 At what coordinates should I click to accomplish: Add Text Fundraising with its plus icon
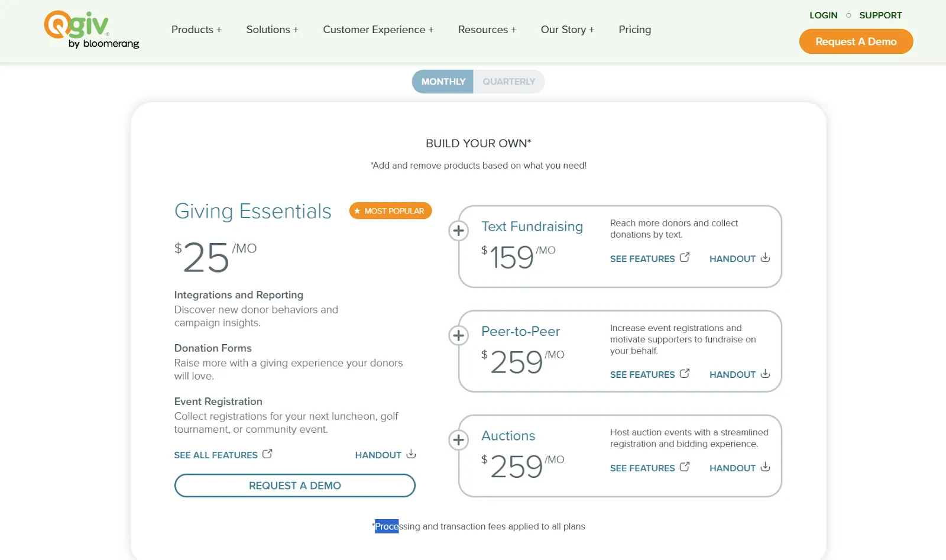click(x=458, y=231)
